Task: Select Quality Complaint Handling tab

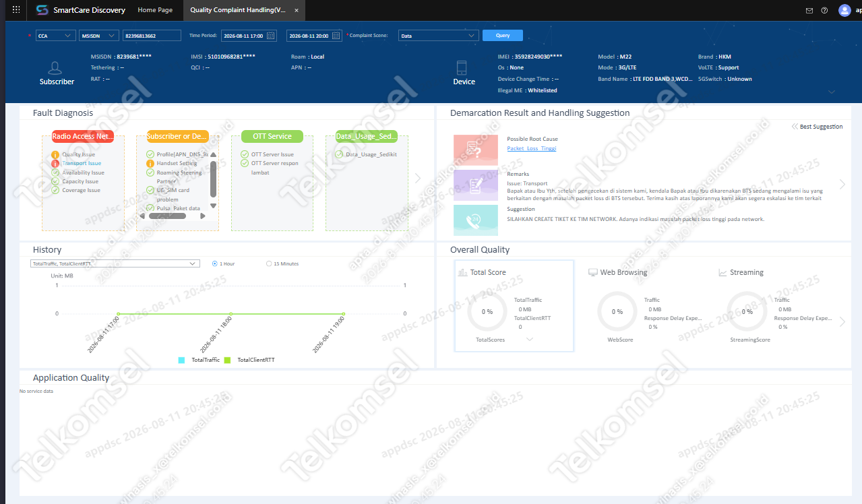Action: (239, 10)
